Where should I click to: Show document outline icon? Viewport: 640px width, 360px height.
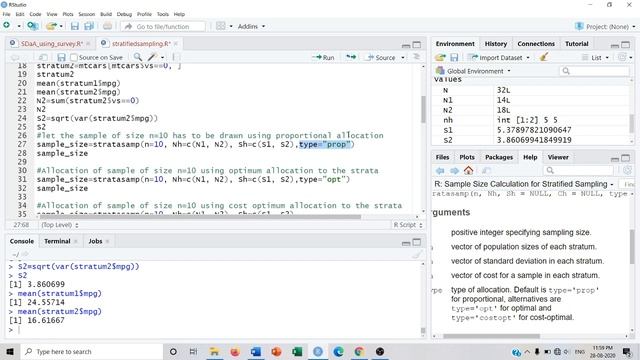(416, 57)
